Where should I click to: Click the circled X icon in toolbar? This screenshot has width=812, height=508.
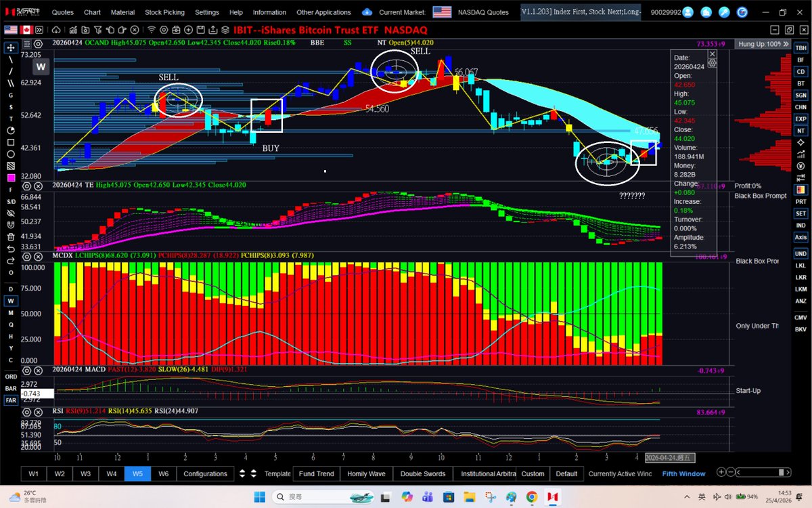134,30
